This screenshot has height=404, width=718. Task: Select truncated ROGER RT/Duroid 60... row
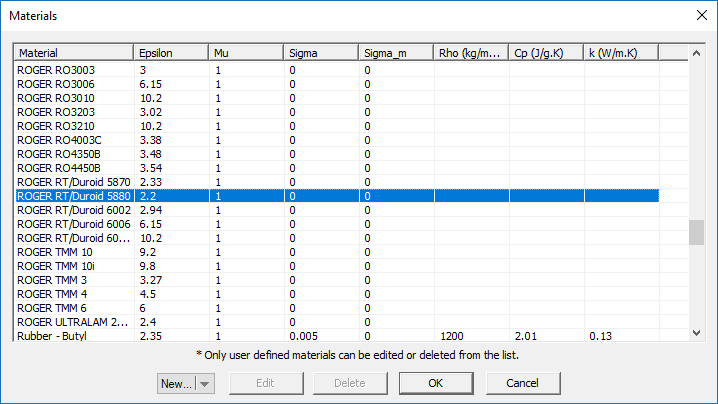pyautogui.click(x=337, y=238)
